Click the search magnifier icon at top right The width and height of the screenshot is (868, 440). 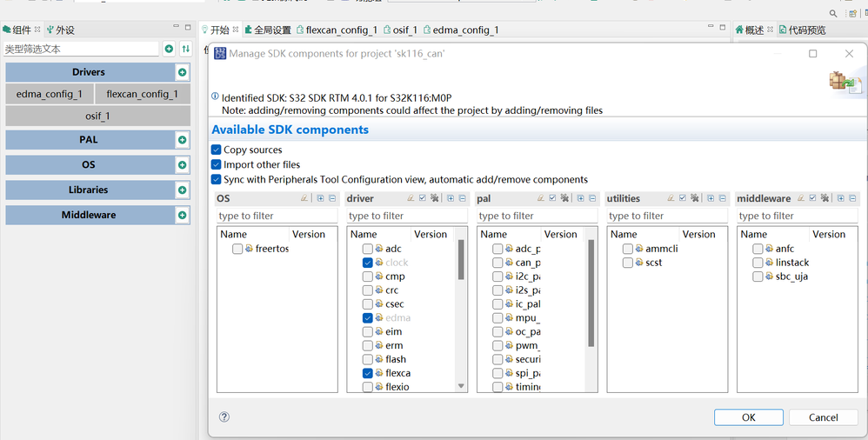point(833,13)
